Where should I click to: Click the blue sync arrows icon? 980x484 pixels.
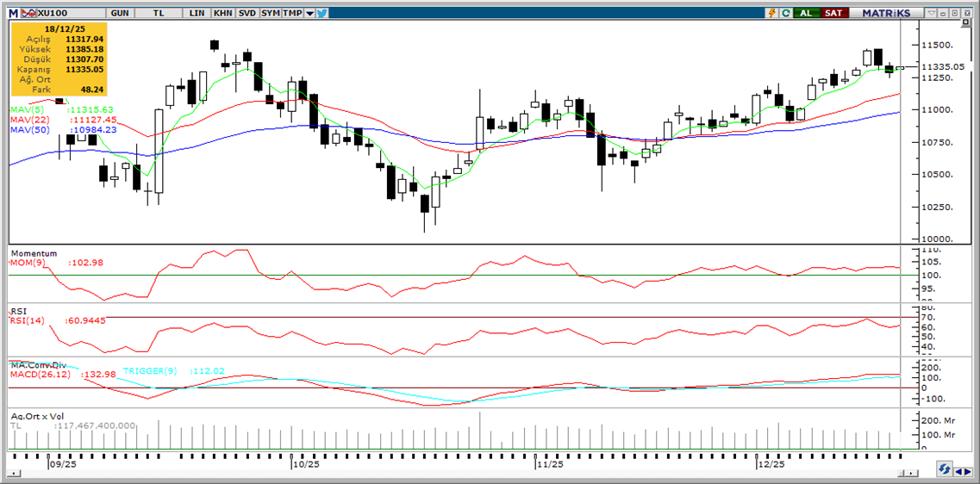[x=945, y=469]
